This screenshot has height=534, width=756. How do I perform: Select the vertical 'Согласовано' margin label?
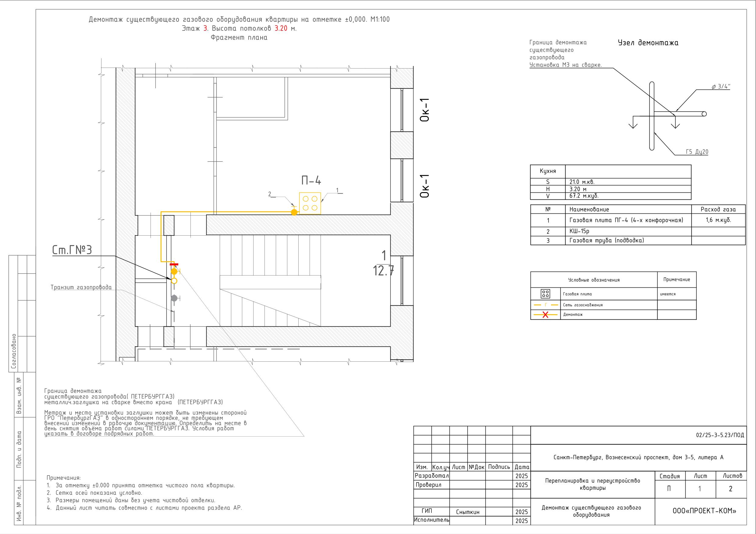13,351
